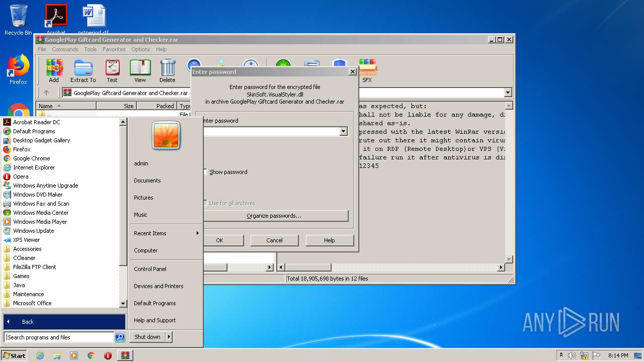Click the Shut down button

pyautogui.click(x=147, y=337)
